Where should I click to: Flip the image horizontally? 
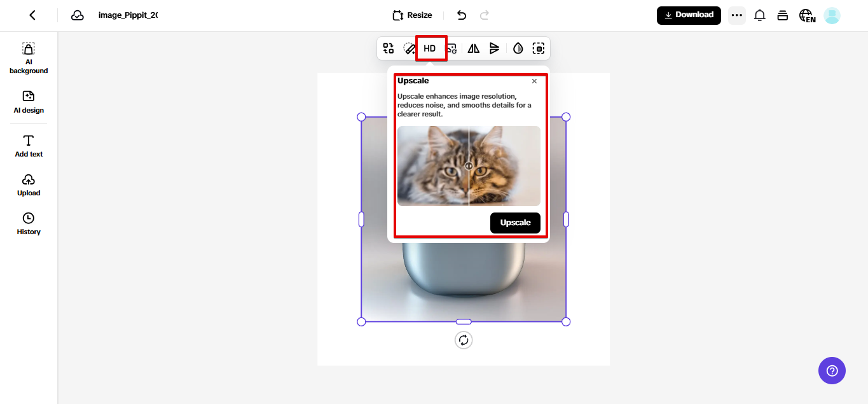pos(473,48)
